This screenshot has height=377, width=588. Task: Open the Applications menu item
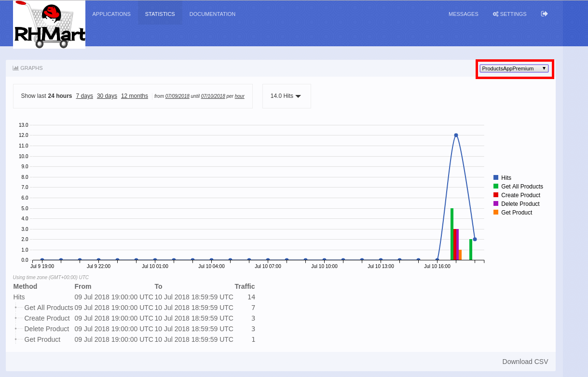click(x=111, y=14)
